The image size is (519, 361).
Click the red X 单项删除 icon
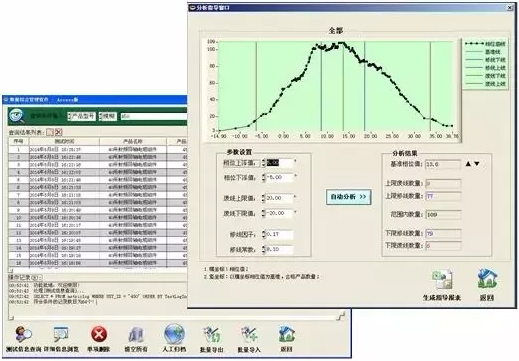pos(99,334)
